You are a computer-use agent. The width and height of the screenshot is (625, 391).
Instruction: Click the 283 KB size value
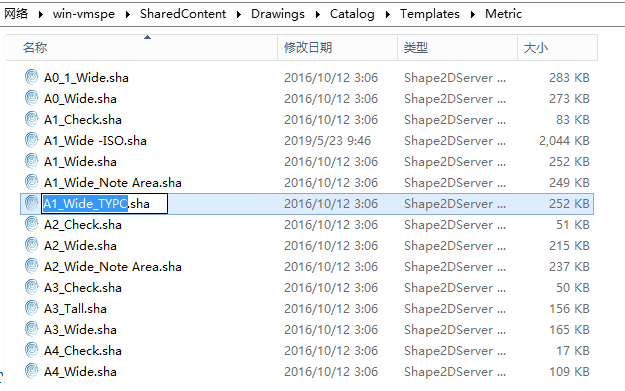[x=569, y=78]
